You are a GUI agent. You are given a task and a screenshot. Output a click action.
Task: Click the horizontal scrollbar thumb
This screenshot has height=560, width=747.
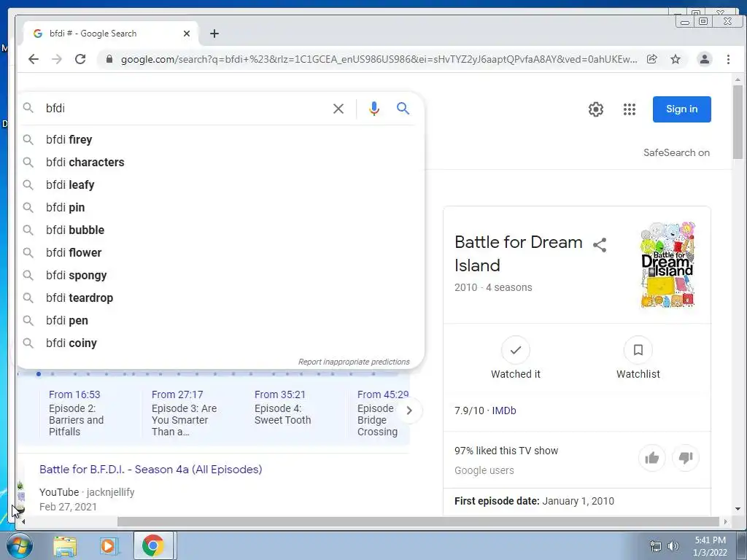point(418,522)
